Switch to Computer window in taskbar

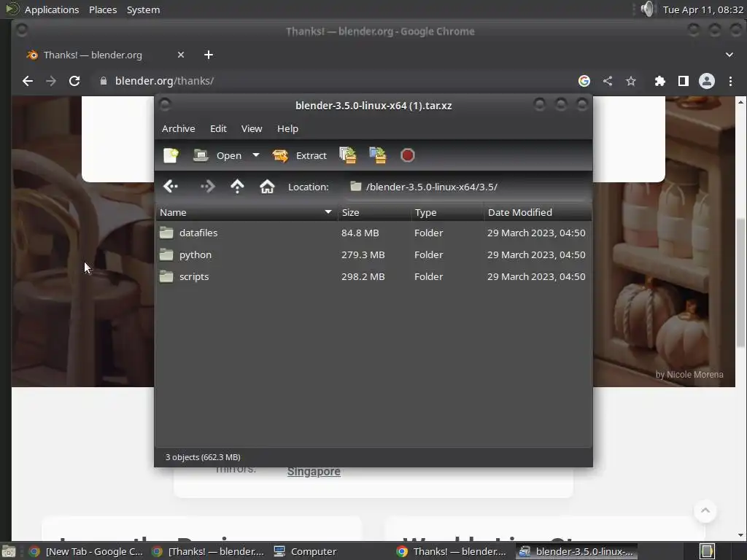305,551
